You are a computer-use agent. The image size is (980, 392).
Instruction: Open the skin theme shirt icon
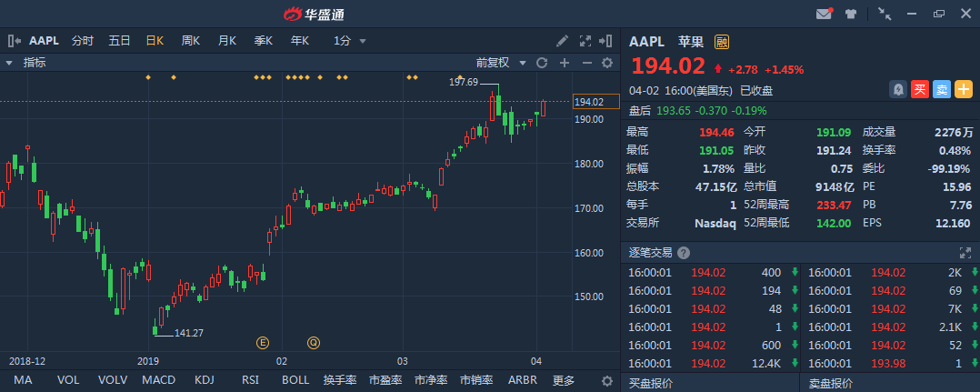851,13
